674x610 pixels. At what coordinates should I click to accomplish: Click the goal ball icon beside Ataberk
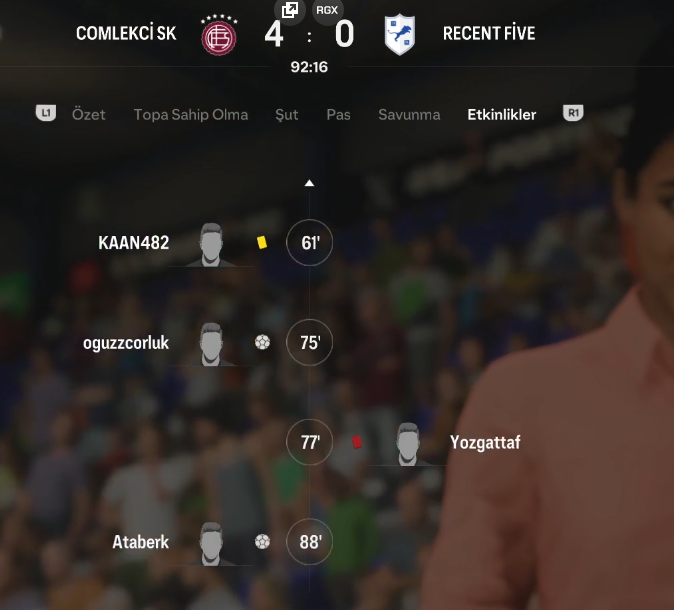coord(262,542)
